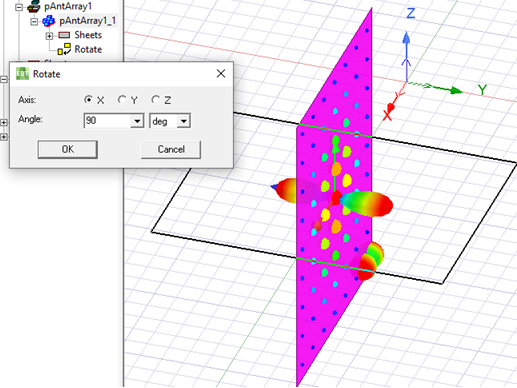Click the Rotate operation icon
This screenshot has height=388, width=517.
coord(64,49)
